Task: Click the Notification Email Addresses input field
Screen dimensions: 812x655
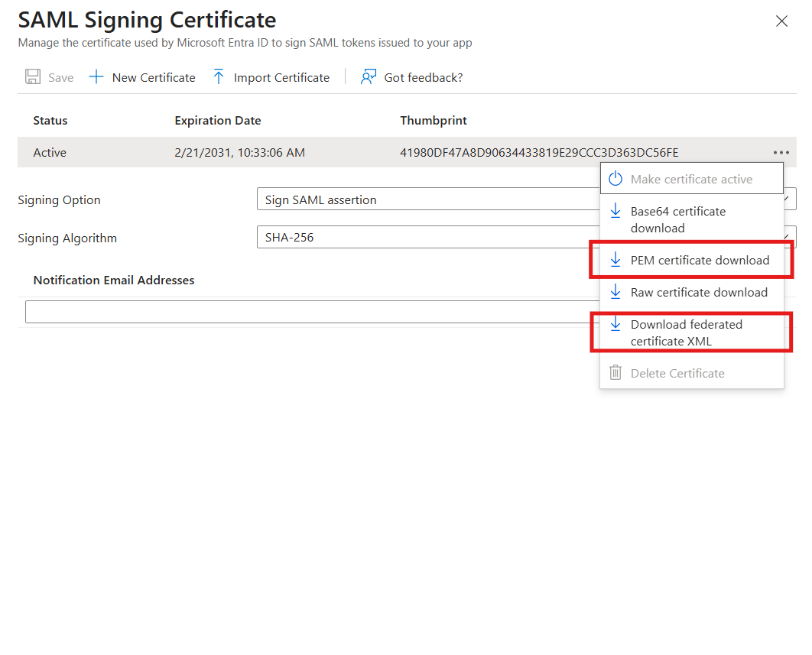Action: pos(306,311)
